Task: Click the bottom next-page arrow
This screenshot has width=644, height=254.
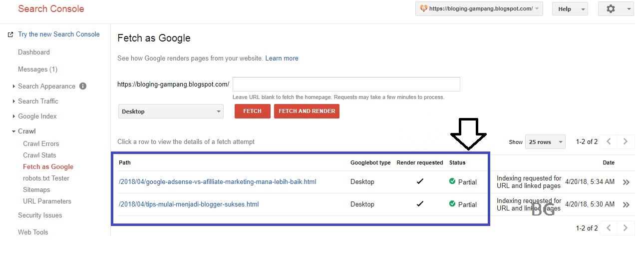Action: [x=626, y=228]
